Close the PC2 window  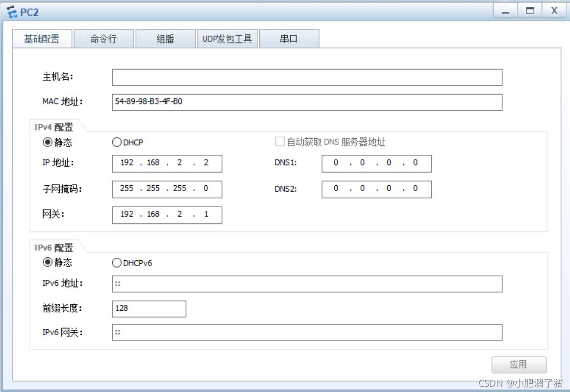tap(554, 11)
